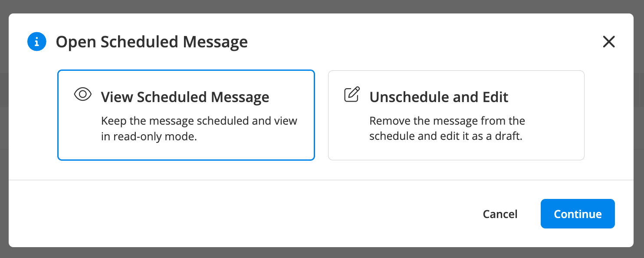The width and height of the screenshot is (644, 258).
Task: Click the 'View Scheduled Message' heading text
Action: click(x=185, y=97)
